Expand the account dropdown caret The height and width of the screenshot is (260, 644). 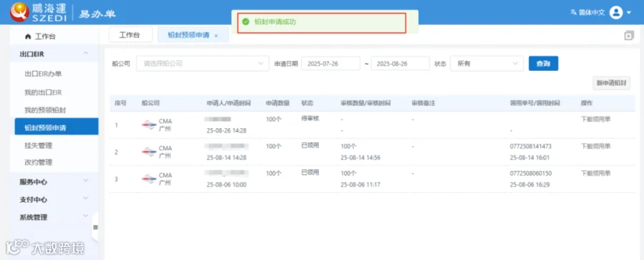629,13
